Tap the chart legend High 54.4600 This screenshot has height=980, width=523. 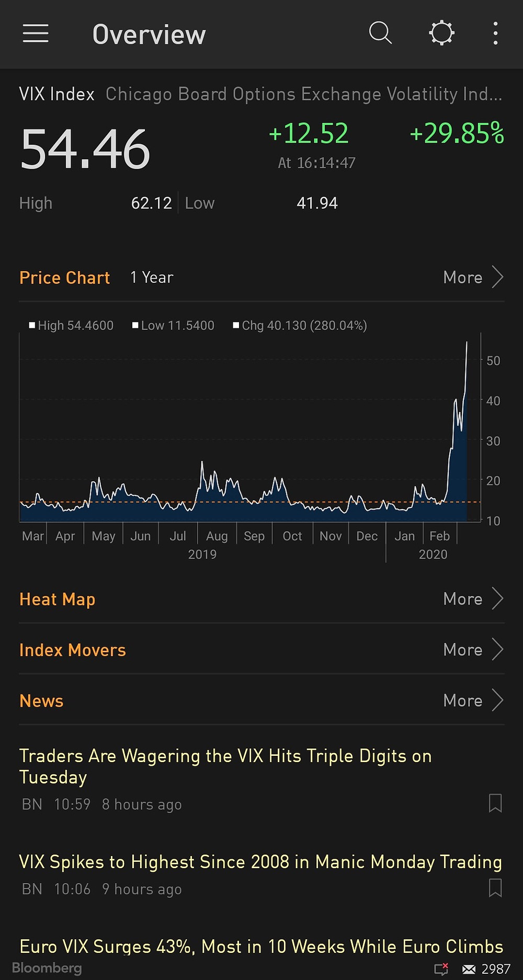tap(71, 325)
